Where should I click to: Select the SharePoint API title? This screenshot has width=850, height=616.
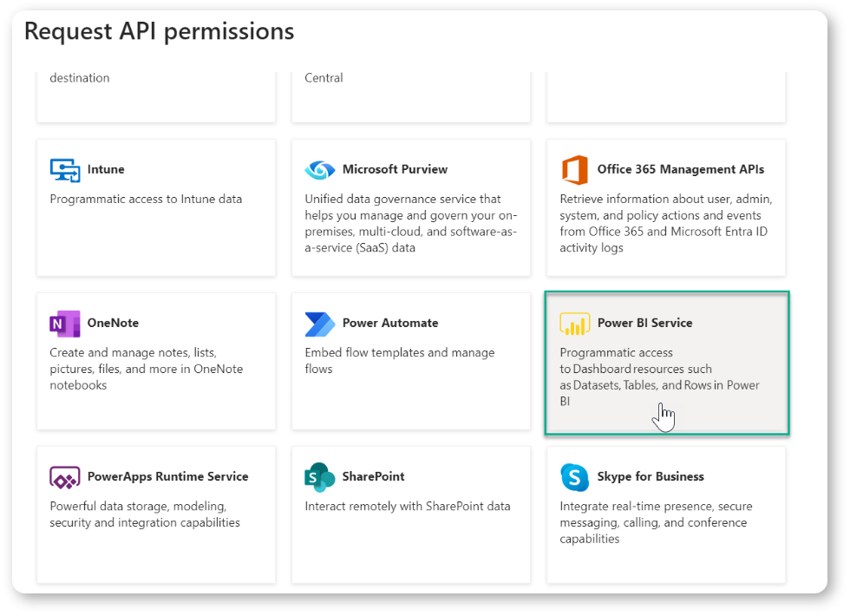(x=373, y=476)
